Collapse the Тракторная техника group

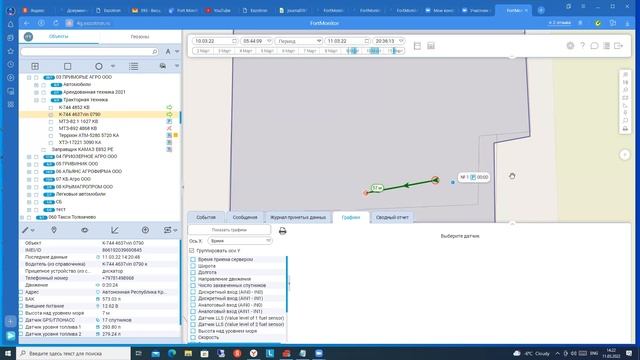click(36, 100)
